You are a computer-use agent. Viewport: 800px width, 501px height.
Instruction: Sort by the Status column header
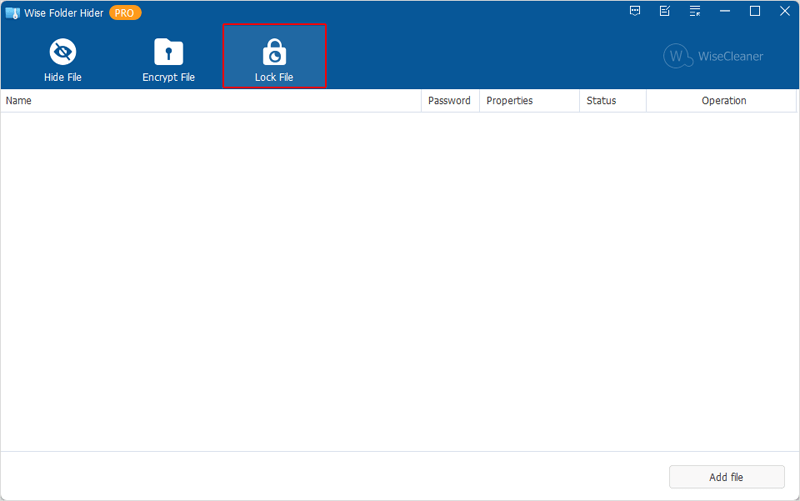[613, 101]
